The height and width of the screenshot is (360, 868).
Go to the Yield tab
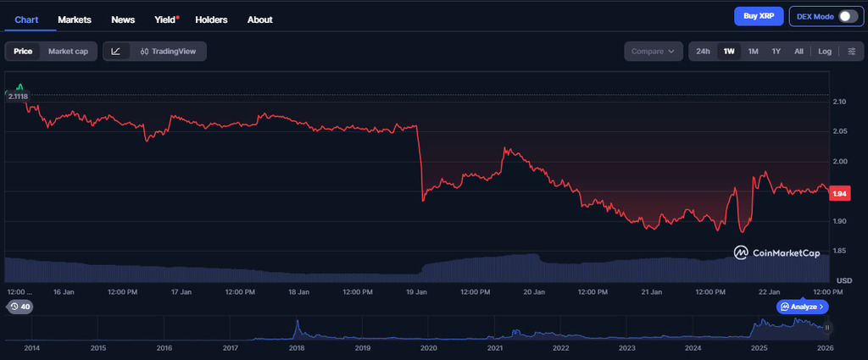166,19
